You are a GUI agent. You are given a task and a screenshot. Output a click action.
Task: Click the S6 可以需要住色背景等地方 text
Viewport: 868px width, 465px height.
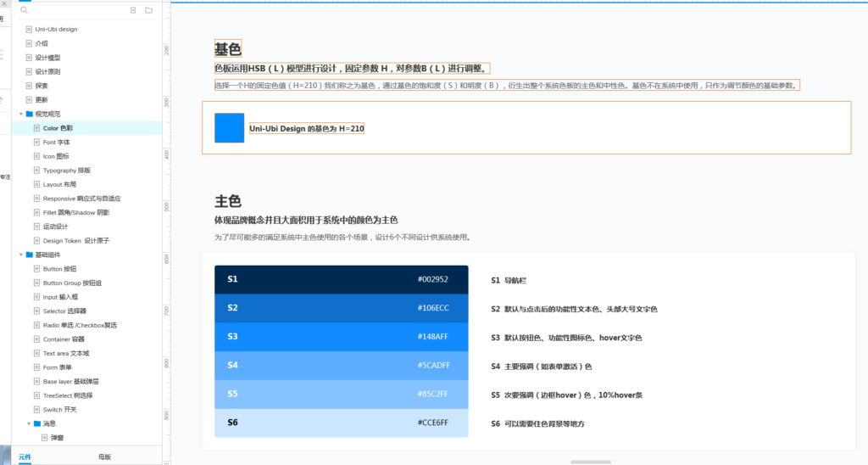coord(537,423)
